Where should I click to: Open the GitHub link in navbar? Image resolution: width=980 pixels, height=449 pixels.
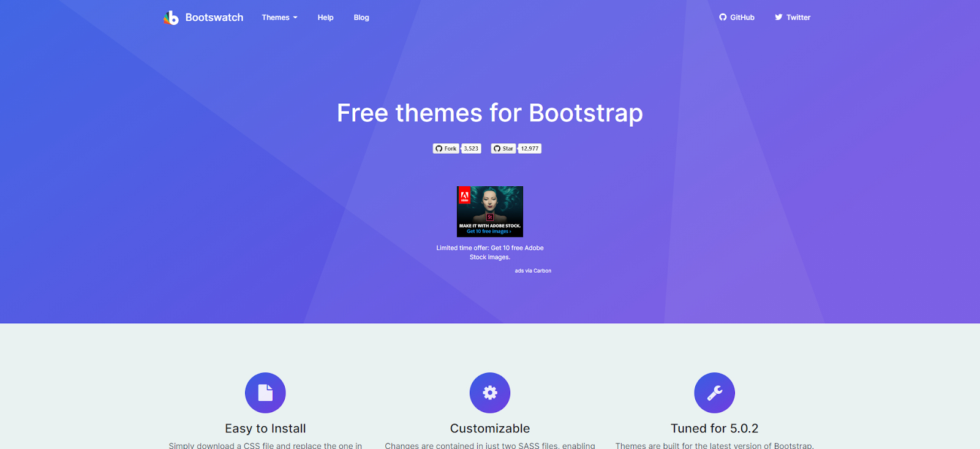click(737, 18)
